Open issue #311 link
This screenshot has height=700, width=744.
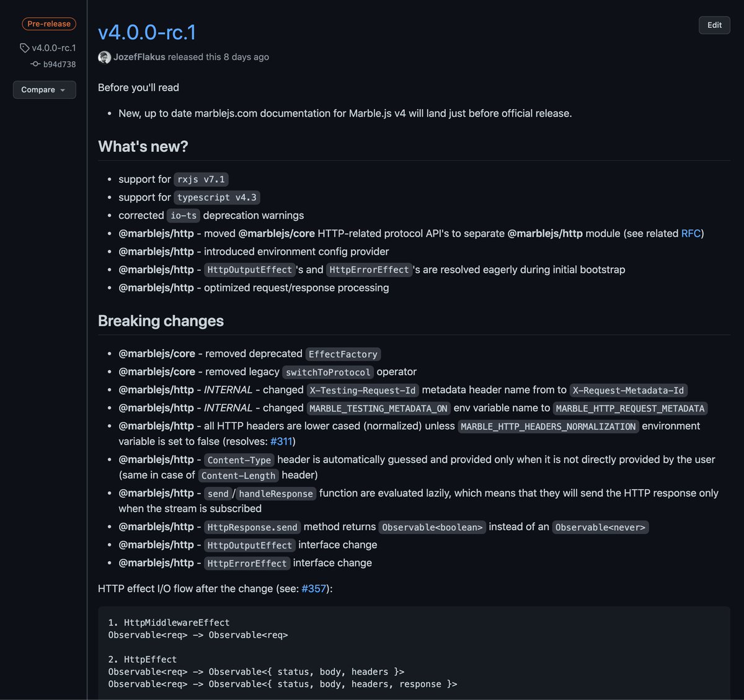281,441
